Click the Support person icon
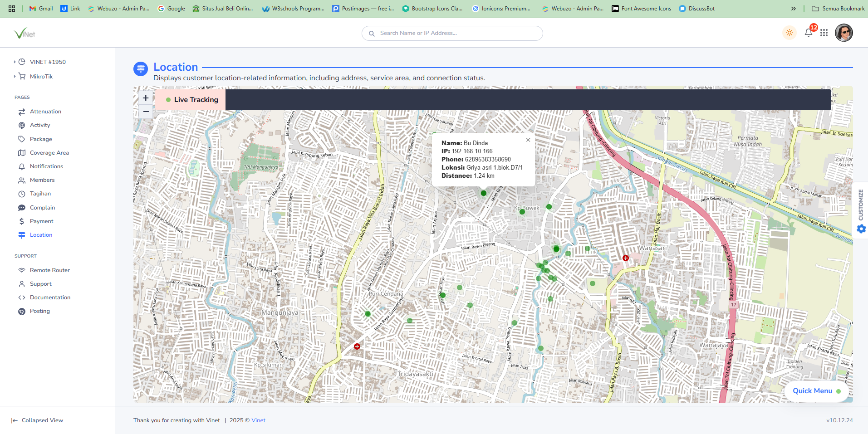This screenshot has width=868, height=434. coord(22,284)
